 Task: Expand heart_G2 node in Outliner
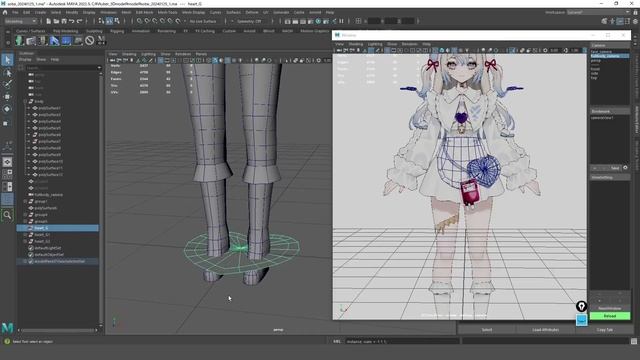[x=25, y=241]
